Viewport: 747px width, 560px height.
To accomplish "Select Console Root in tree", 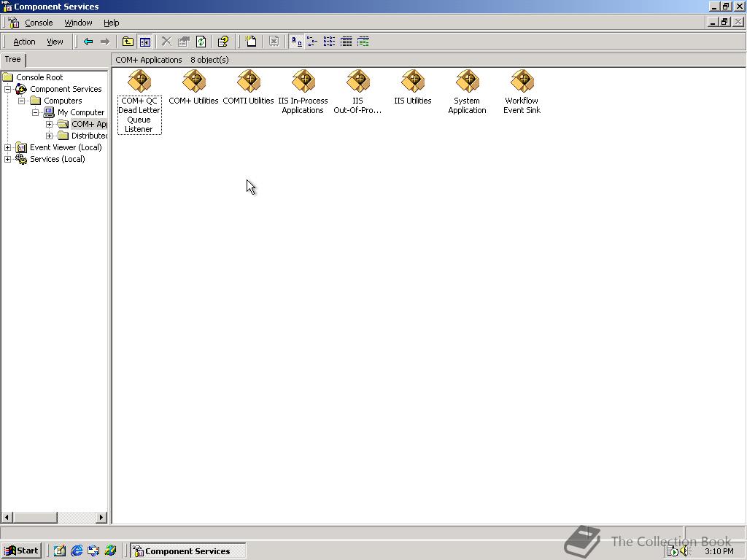I will click(39, 77).
